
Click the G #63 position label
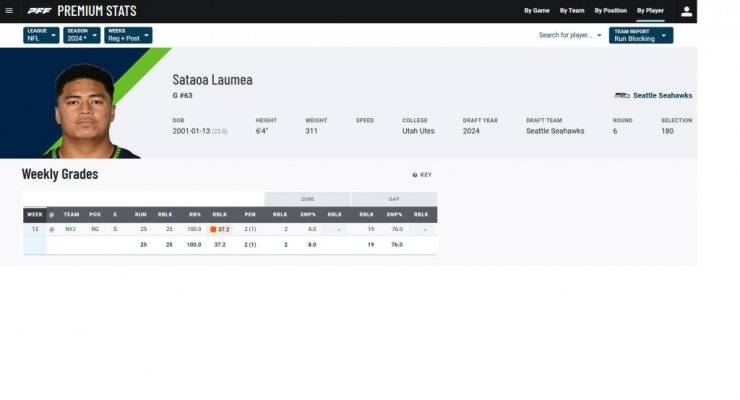pos(182,95)
